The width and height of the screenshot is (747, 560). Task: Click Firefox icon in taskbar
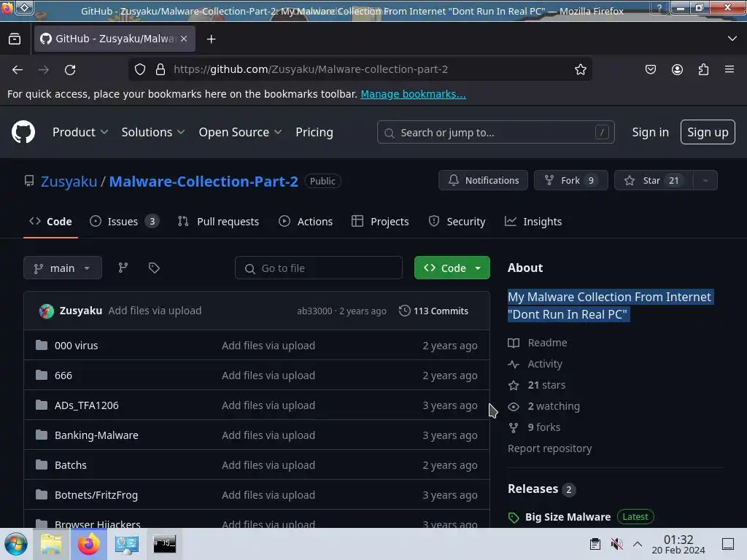[x=89, y=544]
